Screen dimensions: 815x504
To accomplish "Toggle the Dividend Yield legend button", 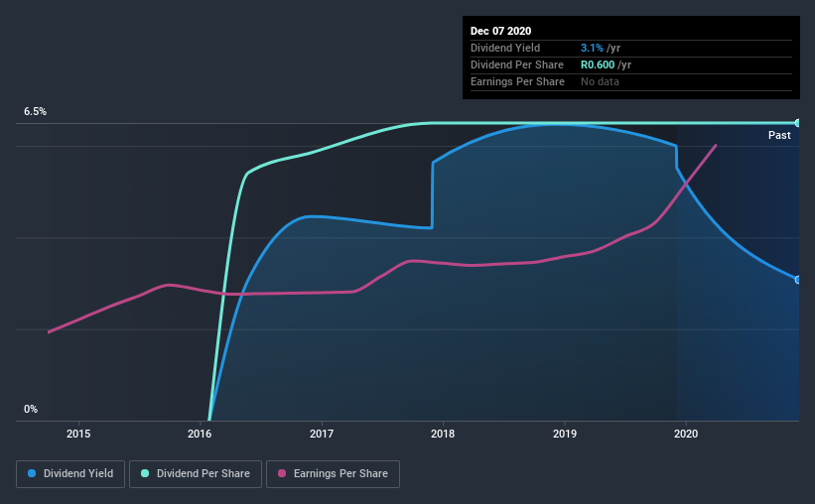I will (70, 474).
